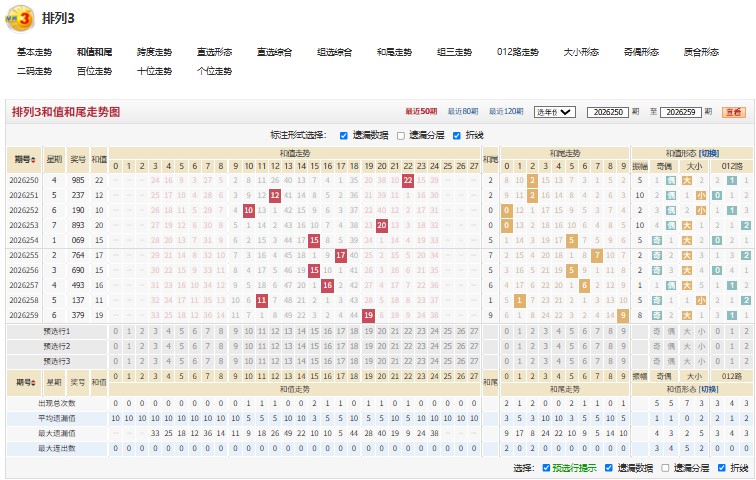Focus end issue field 2026259
756x480 pixels.
coord(680,112)
